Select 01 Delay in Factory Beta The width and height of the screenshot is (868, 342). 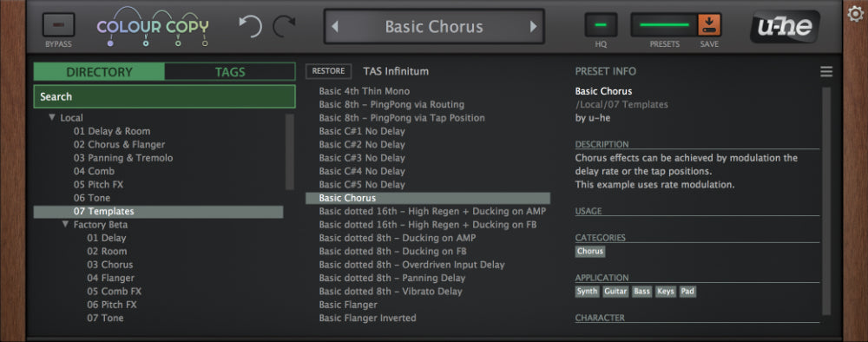(x=106, y=238)
